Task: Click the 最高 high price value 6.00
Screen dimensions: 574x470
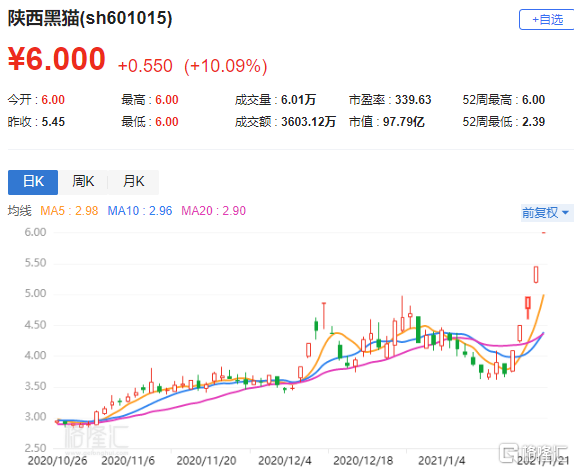Action: coord(167,100)
